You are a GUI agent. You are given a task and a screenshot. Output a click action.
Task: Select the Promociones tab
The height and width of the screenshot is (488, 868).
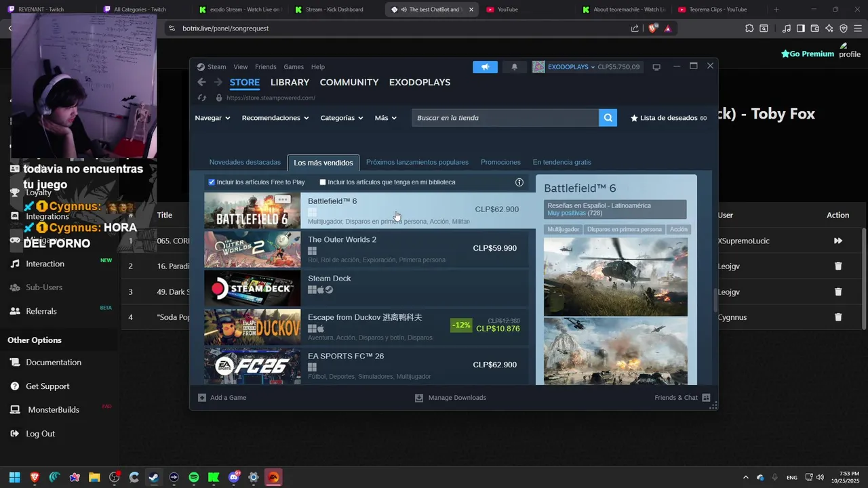click(x=500, y=163)
